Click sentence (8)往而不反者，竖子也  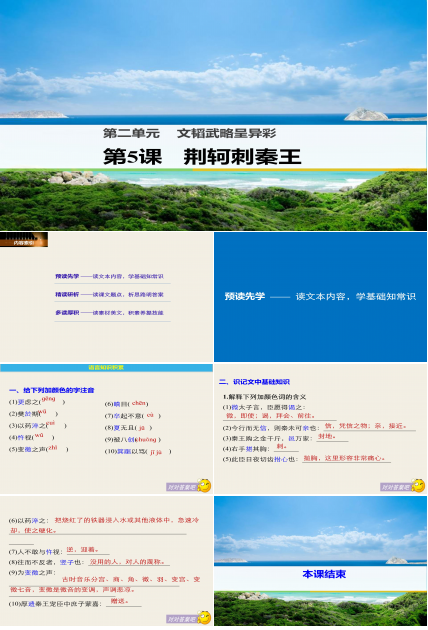(x=46, y=562)
